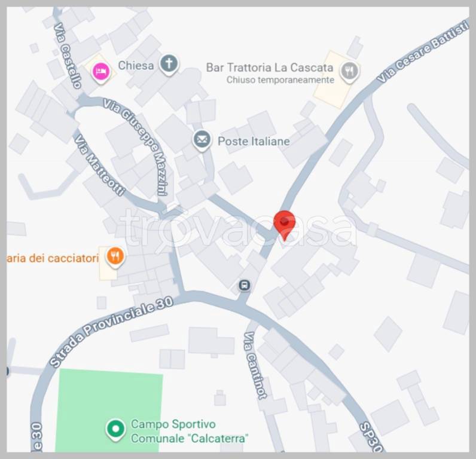Select the Chiesa church cross icon
Screen dimensions: 476x459
[169, 65]
